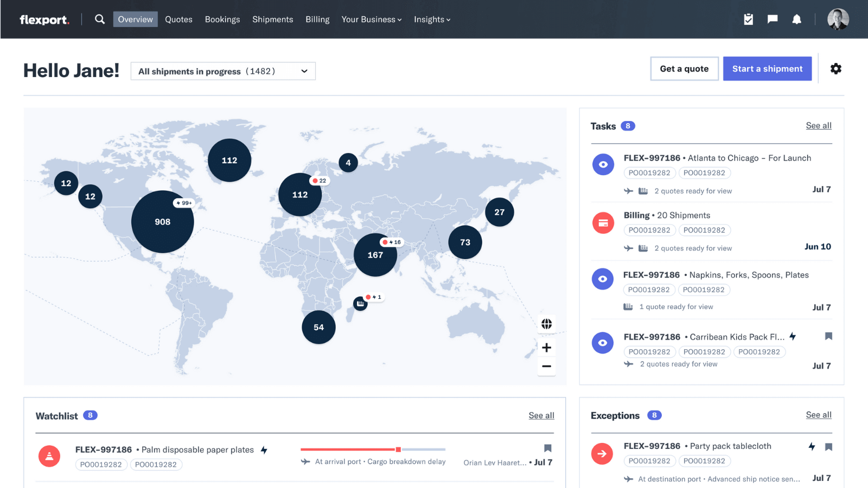
Task: Open Napkins, Forks, Spoons, Plates task
Action: point(716,275)
